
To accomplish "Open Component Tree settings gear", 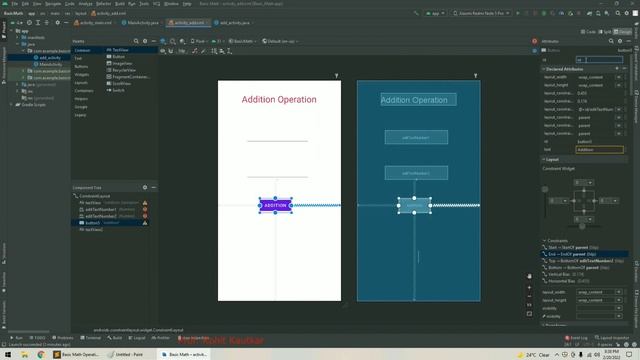I will tap(145, 187).
